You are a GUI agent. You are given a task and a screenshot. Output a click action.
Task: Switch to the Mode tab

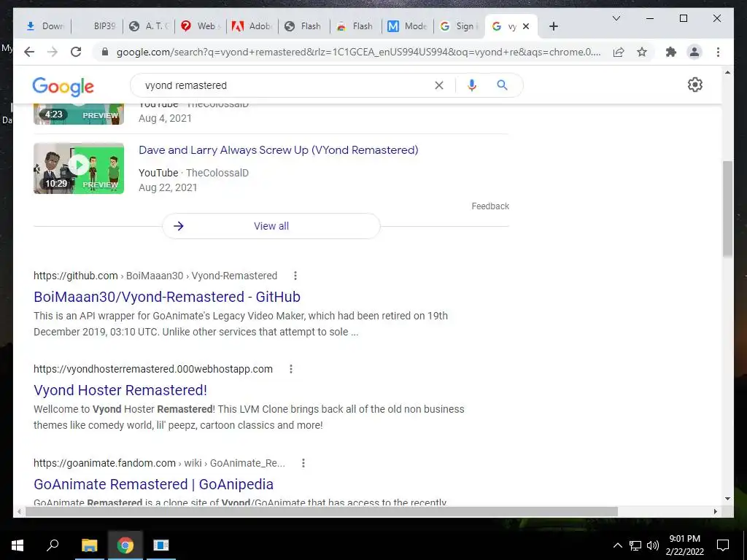tap(408, 26)
